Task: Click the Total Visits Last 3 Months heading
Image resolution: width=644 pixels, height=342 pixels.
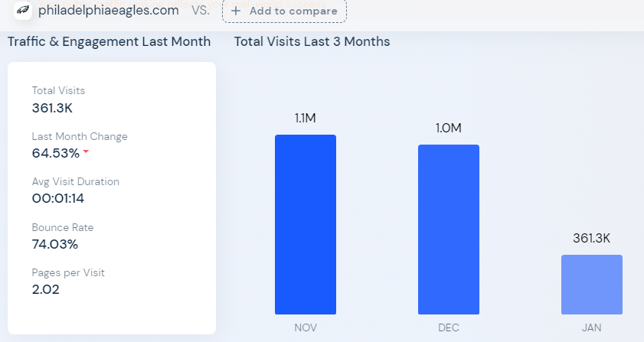Action: pyautogui.click(x=312, y=41)
